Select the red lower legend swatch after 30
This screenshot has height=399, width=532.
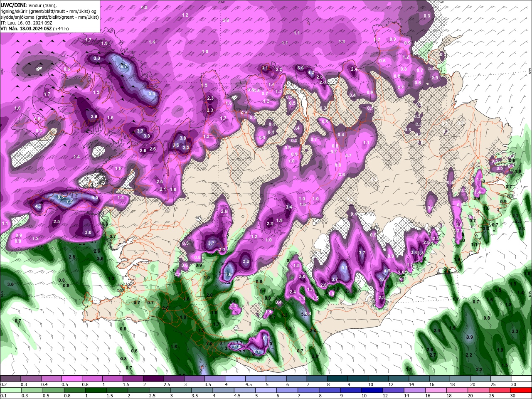point(522,390)
